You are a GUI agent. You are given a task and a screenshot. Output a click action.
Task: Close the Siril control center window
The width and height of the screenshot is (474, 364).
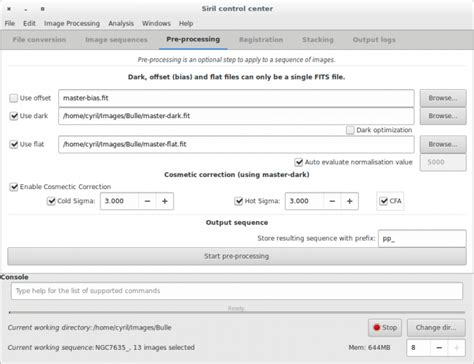point(9,9)
